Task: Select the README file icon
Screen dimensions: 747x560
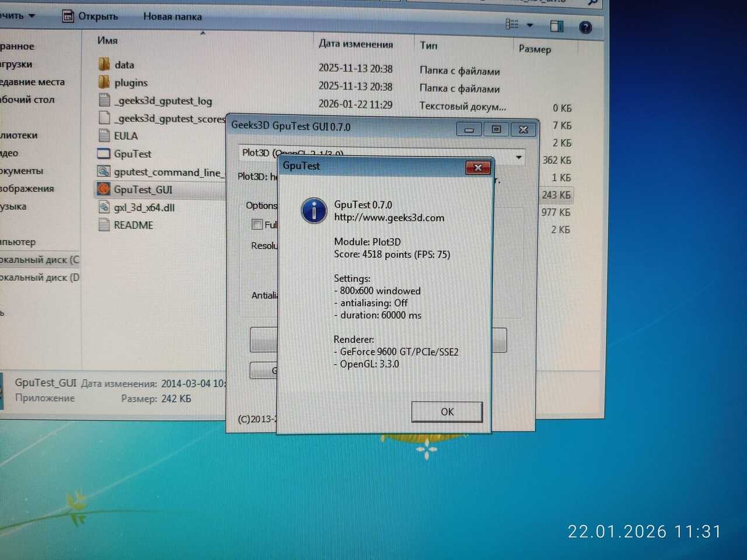Action: (x=104, y=225)
